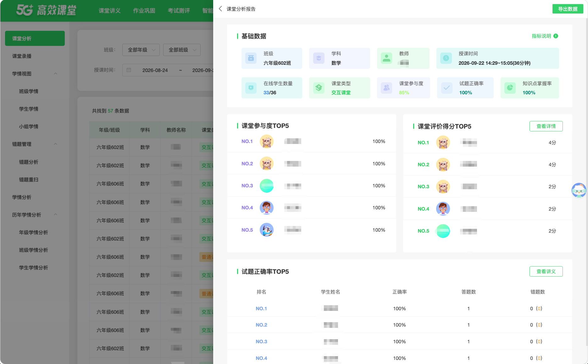Image resolution: width=588 pixels, height=364 pixels.
Task: Click NO.1 rank in 试题正确率TOP5 table
Action: pos(261,309)
